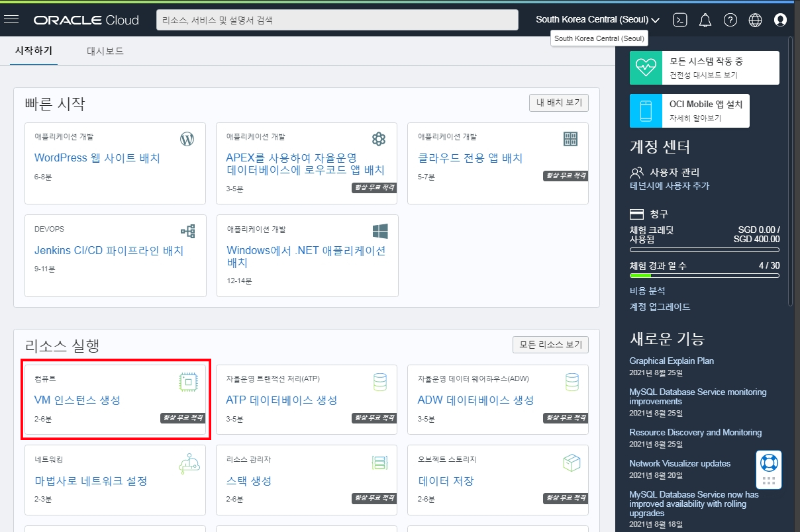Click the resource manager stack icon
Image resolution: width=800 pixels, height=532 pixels.
tap(379, 463)
